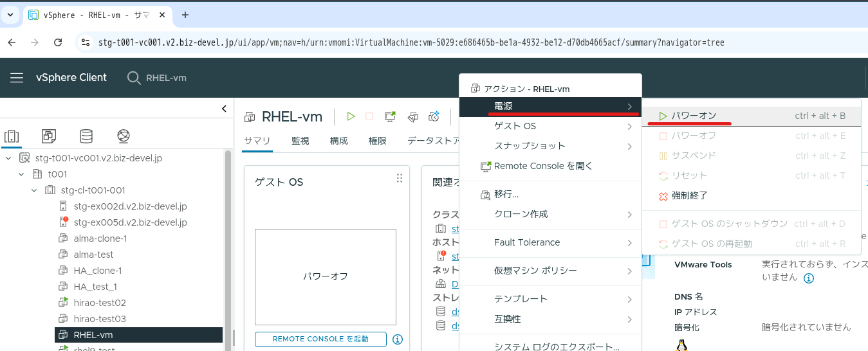The width and height of the screenshot is (868, 351).
Task: Select 電源 in the actions menu
Action: tap(551, 106)
